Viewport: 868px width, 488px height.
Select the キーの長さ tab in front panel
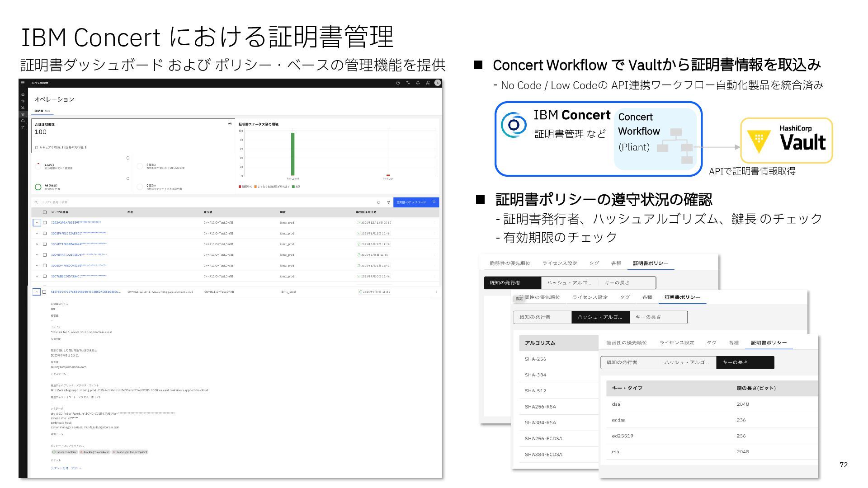(x=745, y=362)
